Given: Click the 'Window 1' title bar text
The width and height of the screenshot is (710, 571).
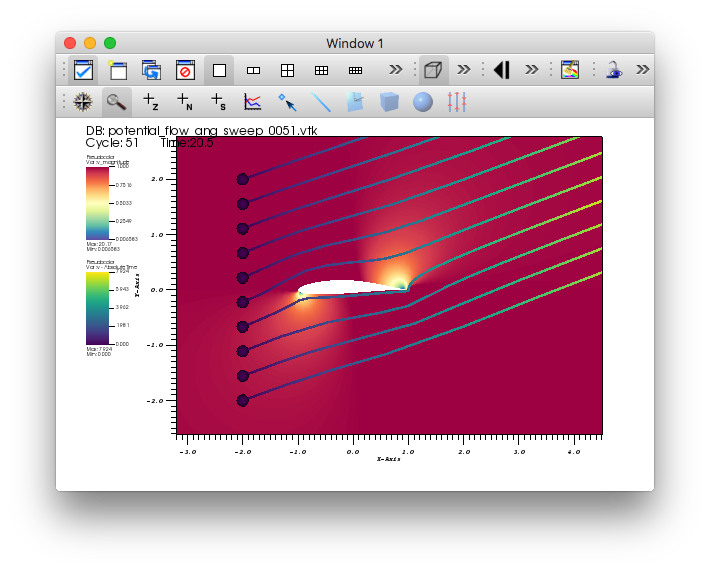Looking at the screenshot, I should [355, 43].
